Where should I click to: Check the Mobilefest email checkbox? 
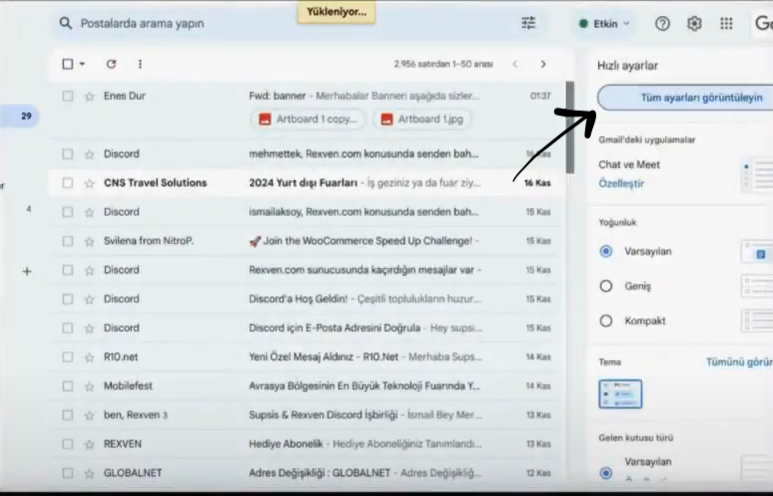click(x=68, y=387)
